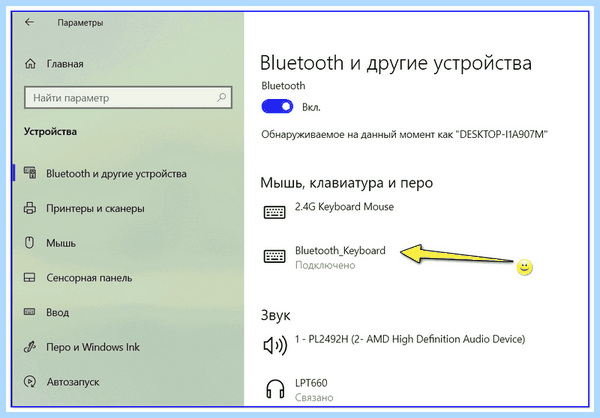Open Автозапуск settings section
600x418 pixels.
click(73, 382)
